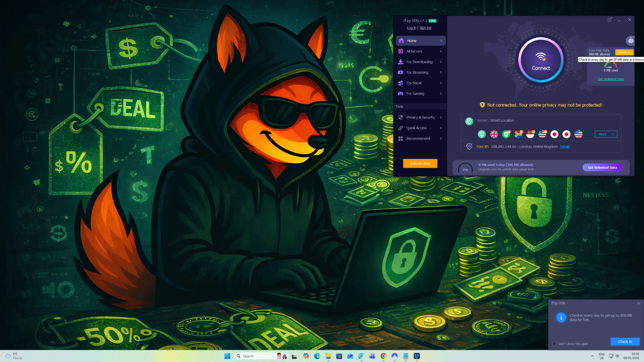Open the IP Details link

(565, 147)
